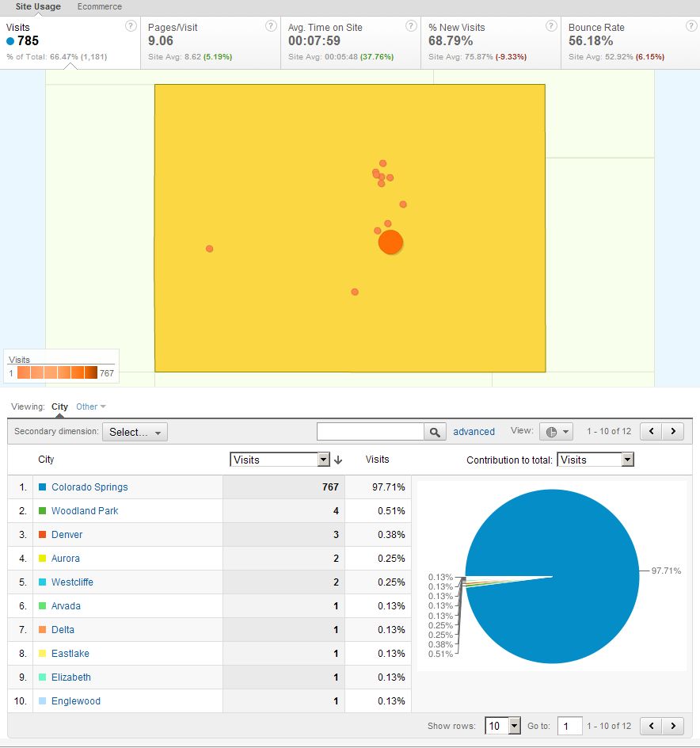Viewport: 700px width, 748px height.
Task: Open the Delta city link
Action: tap(63, 630)
